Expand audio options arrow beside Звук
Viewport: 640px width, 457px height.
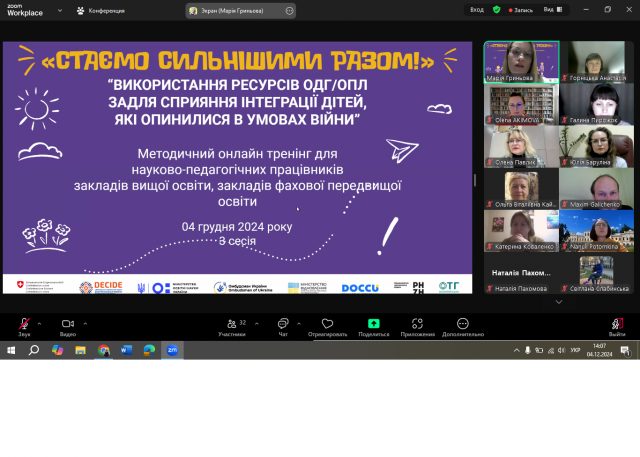(40, 324)
